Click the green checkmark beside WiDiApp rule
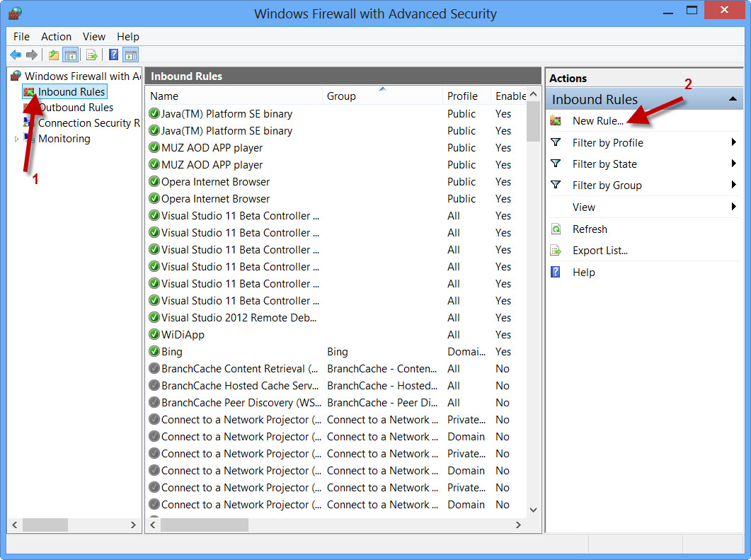The width and height of the screenshot is (751, 560). pyautogui.click(x=154, y=335)
